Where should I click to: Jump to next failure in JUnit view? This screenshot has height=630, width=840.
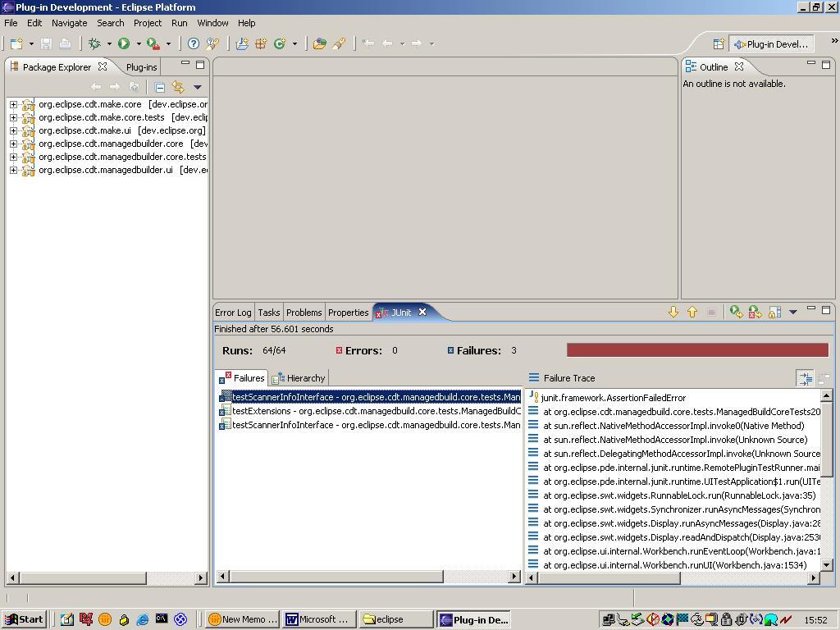(673, 312)
